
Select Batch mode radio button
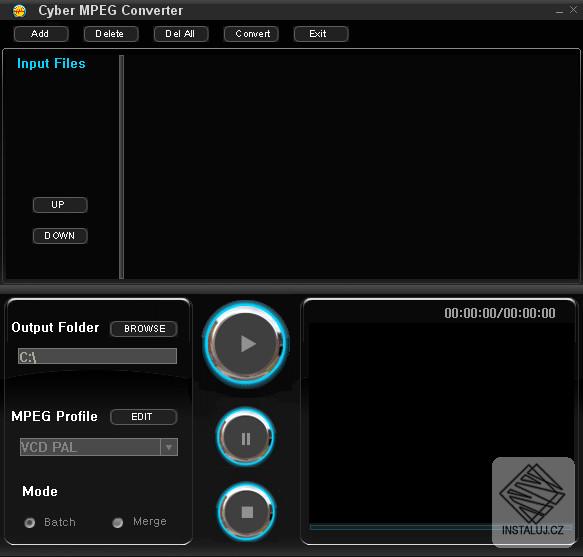pyautogui.click(x=30, y=523)
